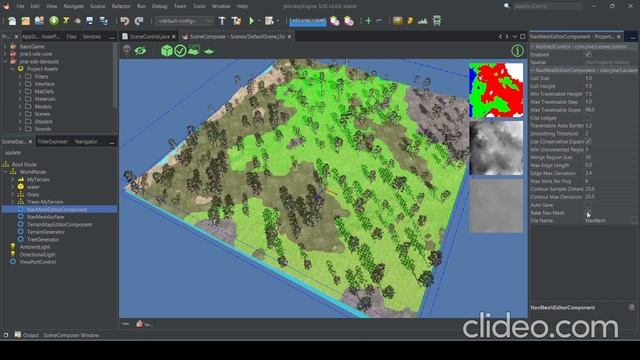The height and width of the screenshot is (360, 640).
Task: Collapse the AbstractControl property section
Action: (x=532, y=47)
